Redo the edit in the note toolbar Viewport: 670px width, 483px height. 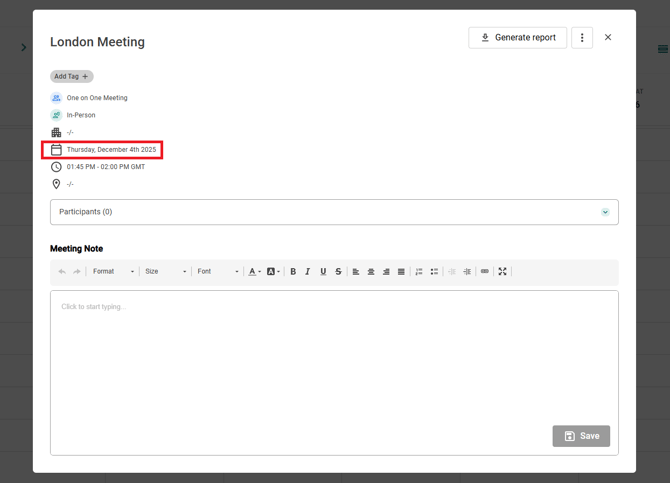click(x=77, y=271)
